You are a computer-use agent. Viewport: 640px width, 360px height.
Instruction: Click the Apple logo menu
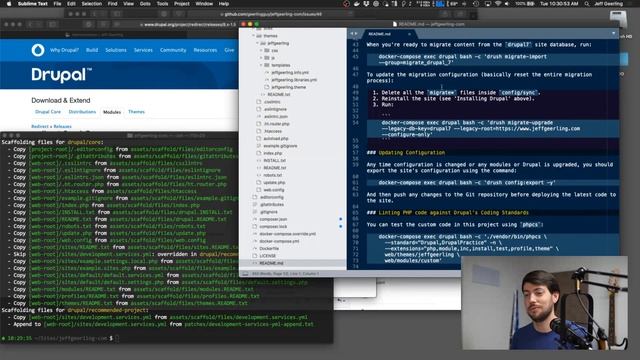click(x=9, y=4)
